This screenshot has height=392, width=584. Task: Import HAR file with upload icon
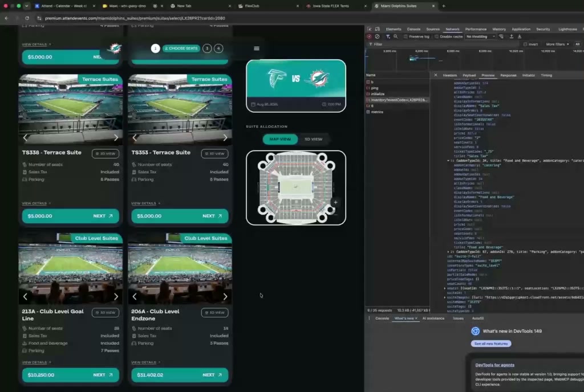pos(512,36)
